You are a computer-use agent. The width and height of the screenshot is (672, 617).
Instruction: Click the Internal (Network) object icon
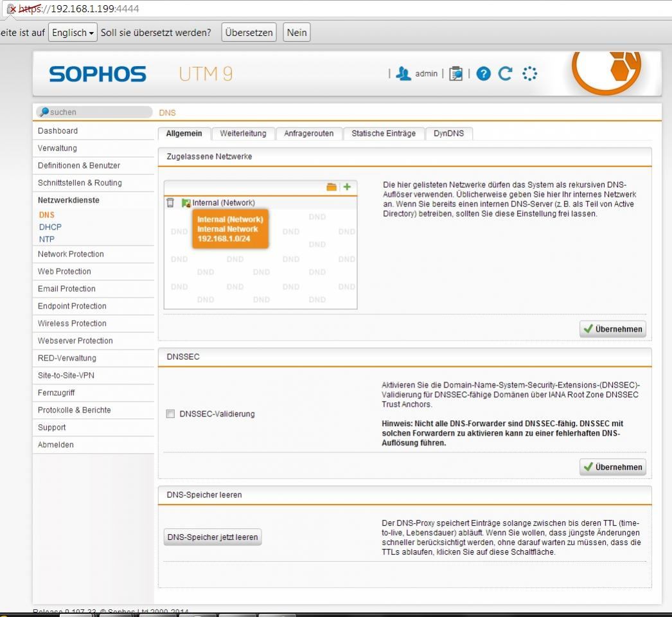pyautogui.click(x=186, y=203)
